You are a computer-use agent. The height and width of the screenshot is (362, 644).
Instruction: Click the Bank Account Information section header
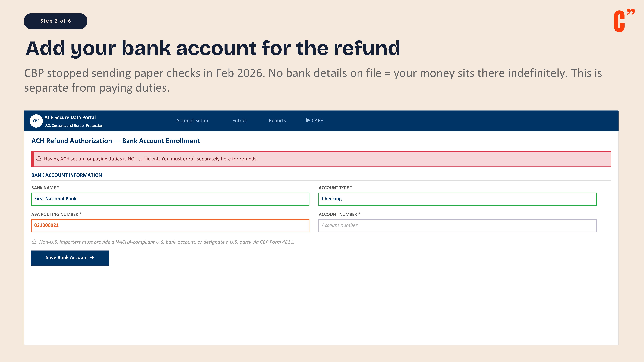(67, 175)
